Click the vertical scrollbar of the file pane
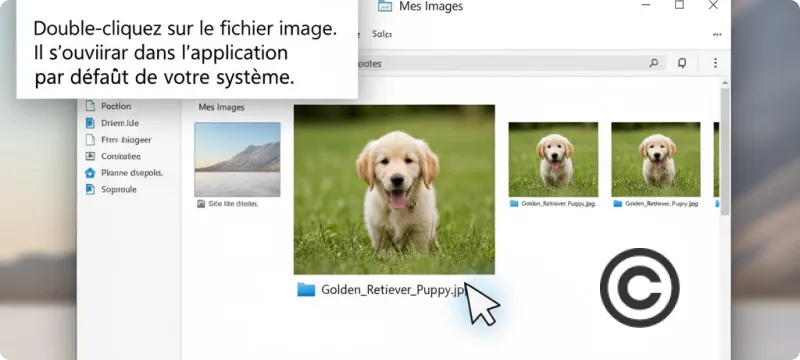The image size is (800, 360). tap(724, 151)
